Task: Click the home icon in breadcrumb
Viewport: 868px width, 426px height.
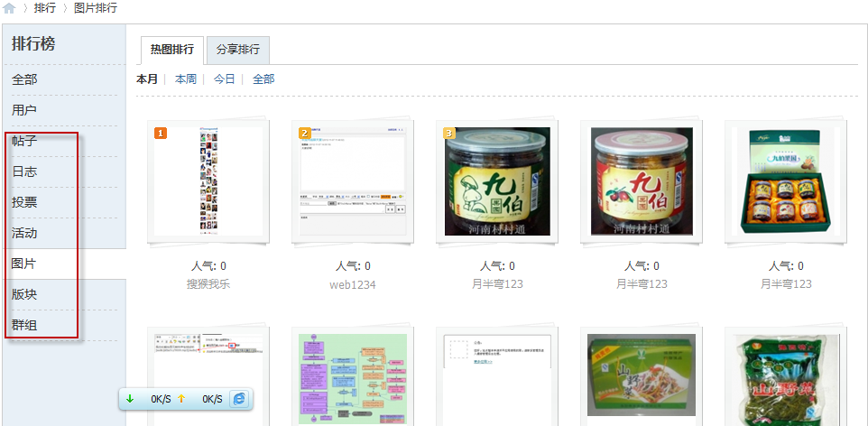Action: coord(10,8)
